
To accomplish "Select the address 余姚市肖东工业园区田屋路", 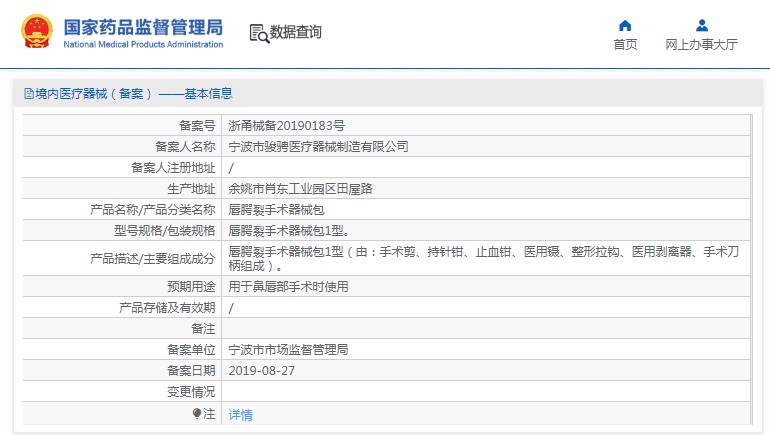I will coord(300,189).
